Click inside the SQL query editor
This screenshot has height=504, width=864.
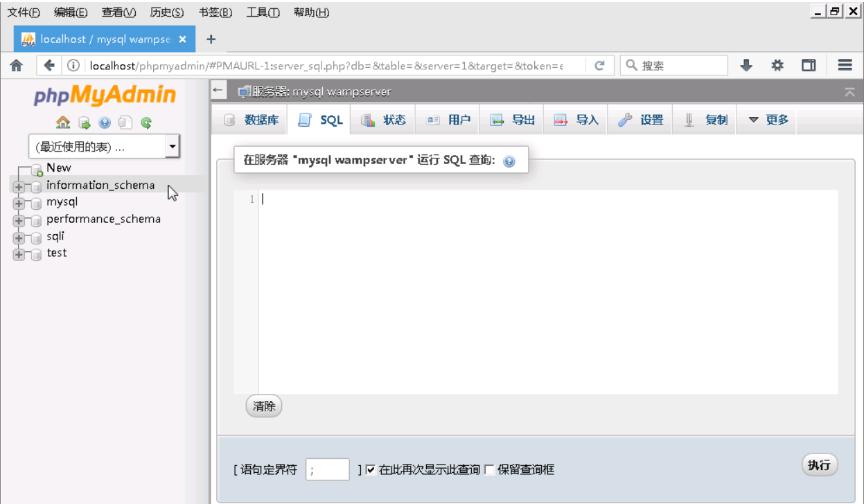[548, 292]
